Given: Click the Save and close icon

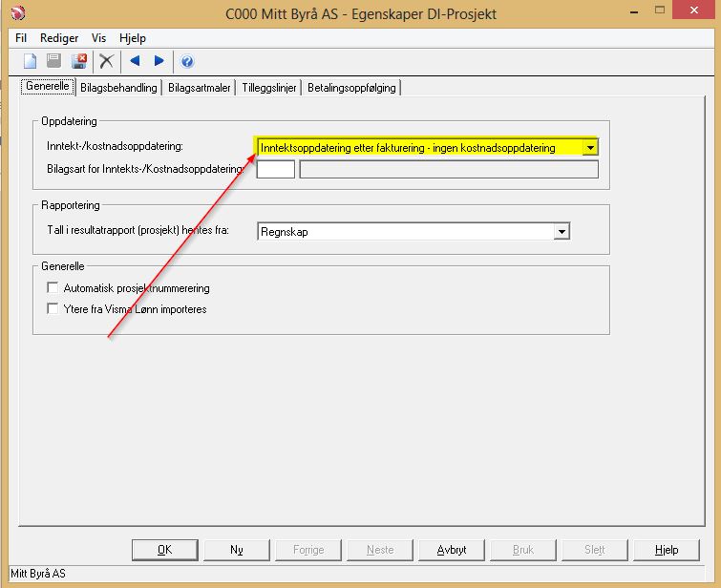Looking at the screenshot, I should coord(79,61).
